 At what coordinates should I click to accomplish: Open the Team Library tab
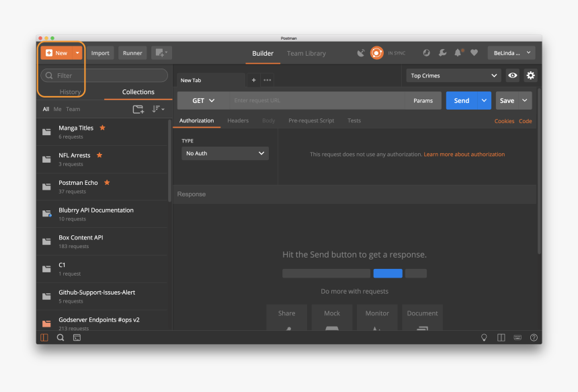coord(306,53)
